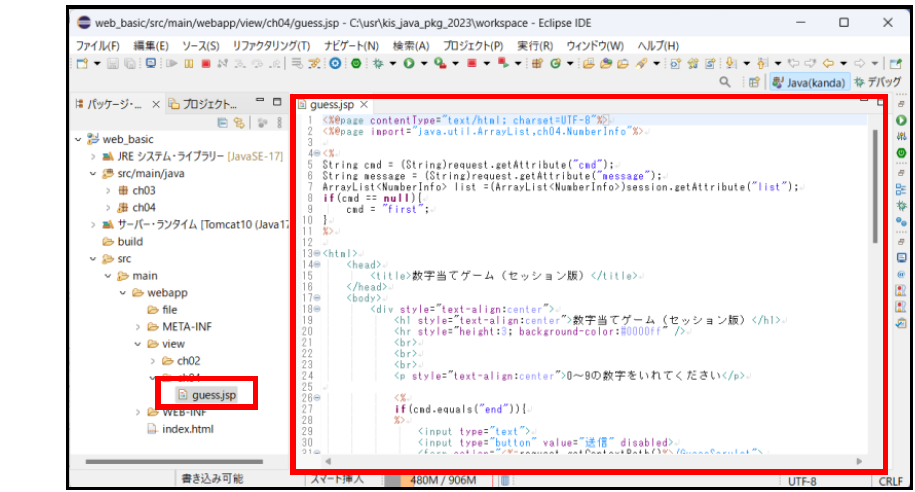Collapse the webapp folder
The width and height of the screenshot is (915, 492).
pos(123,293)
